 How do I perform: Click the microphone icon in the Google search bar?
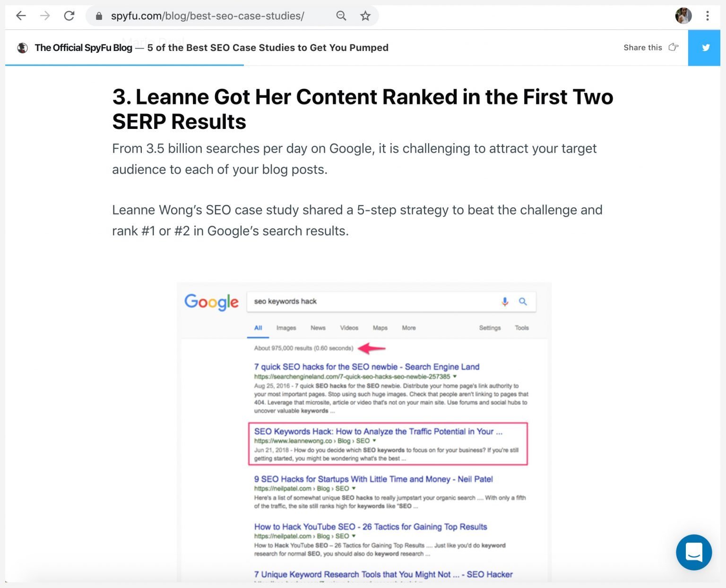pos(504,301)
